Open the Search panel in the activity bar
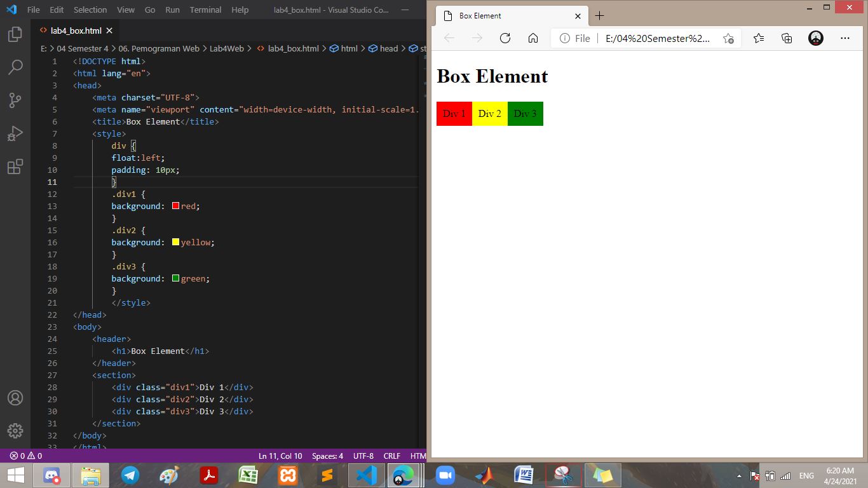This screenshot has height=488, width=868. [15, 67]
